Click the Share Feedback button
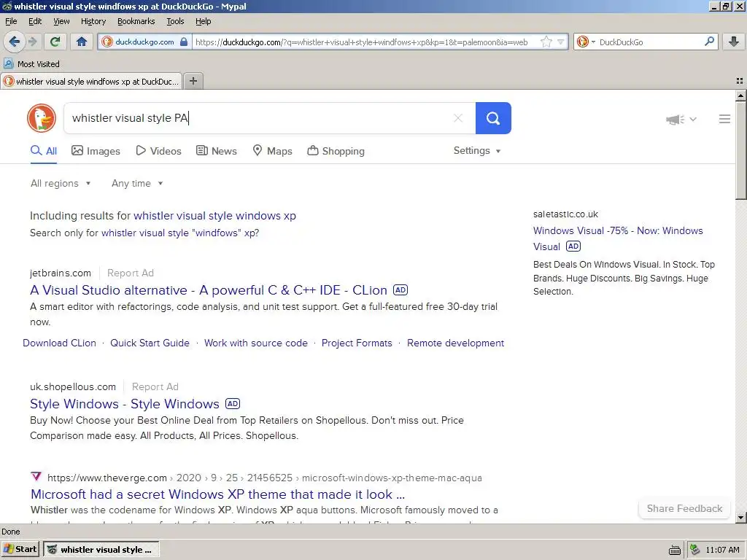 [684, 508]
